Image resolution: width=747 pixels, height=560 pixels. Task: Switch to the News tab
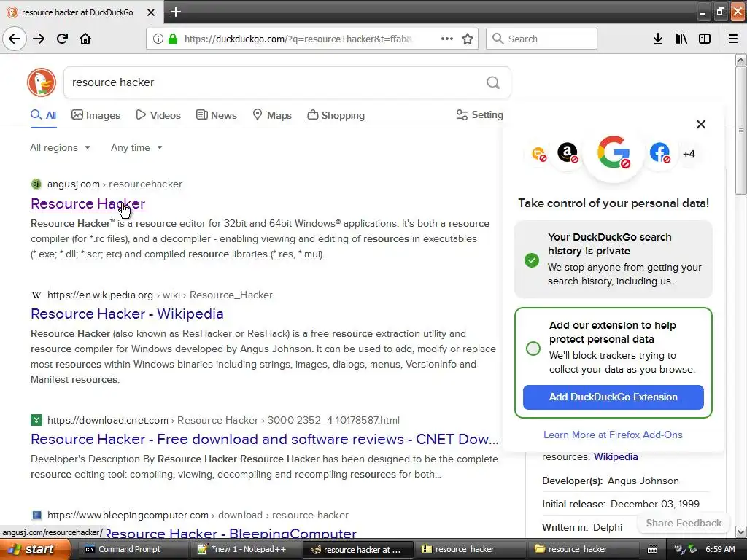216,115
